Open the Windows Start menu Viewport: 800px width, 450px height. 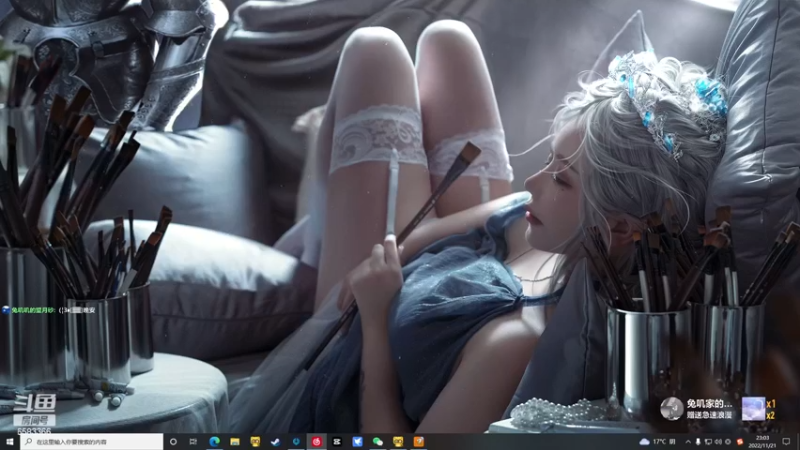pos(10,442)
